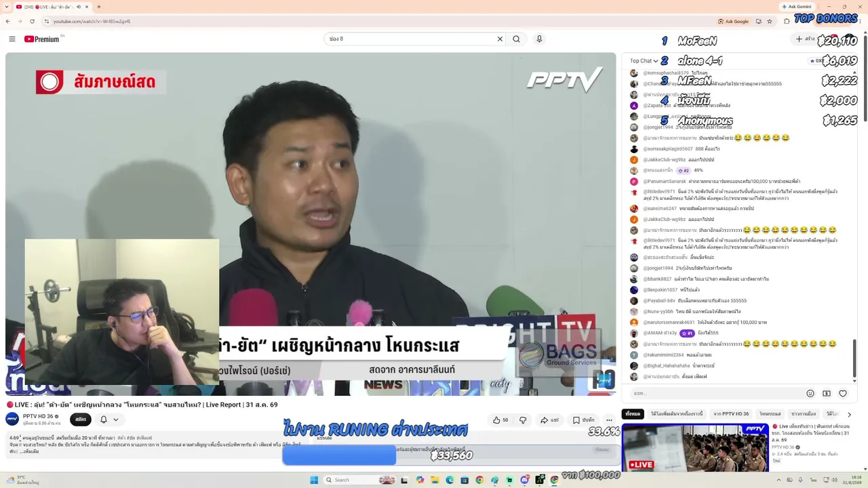Click the Ask Google lens button

coord(733,21)
